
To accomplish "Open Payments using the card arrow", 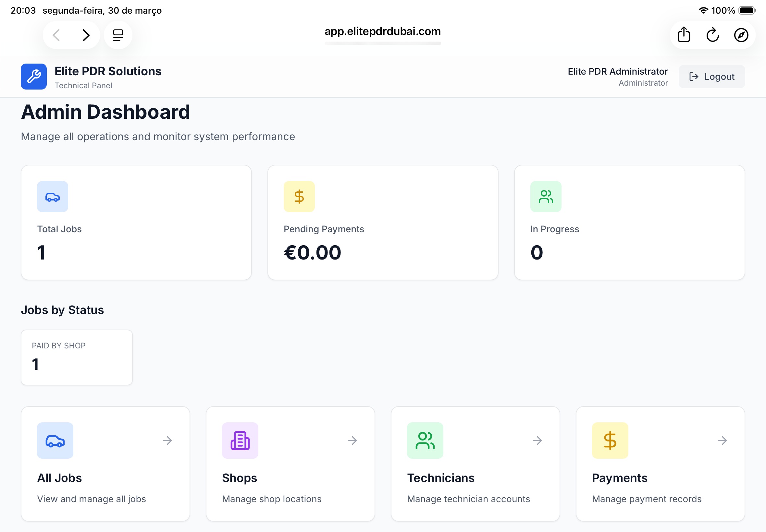I will click(722, 440).
